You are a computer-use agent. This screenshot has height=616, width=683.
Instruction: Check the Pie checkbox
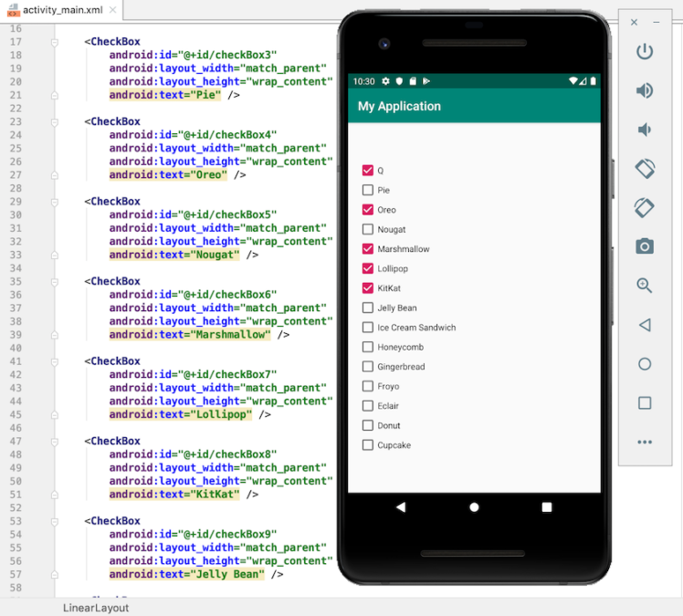pos(368,190)
